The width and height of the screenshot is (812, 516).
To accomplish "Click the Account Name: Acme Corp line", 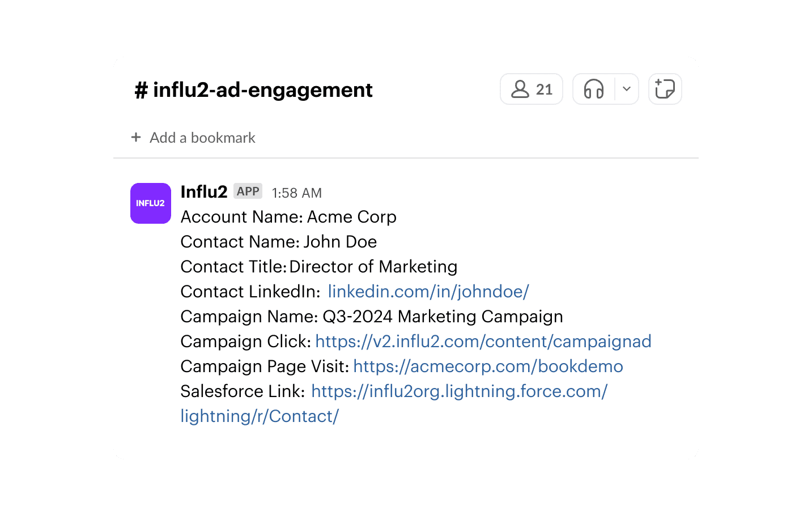I will [288, 217].
